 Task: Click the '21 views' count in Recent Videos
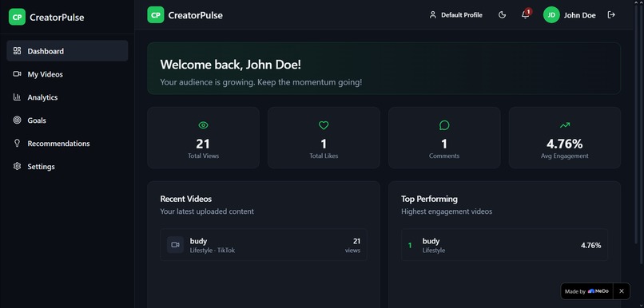(x=353, y=245)
